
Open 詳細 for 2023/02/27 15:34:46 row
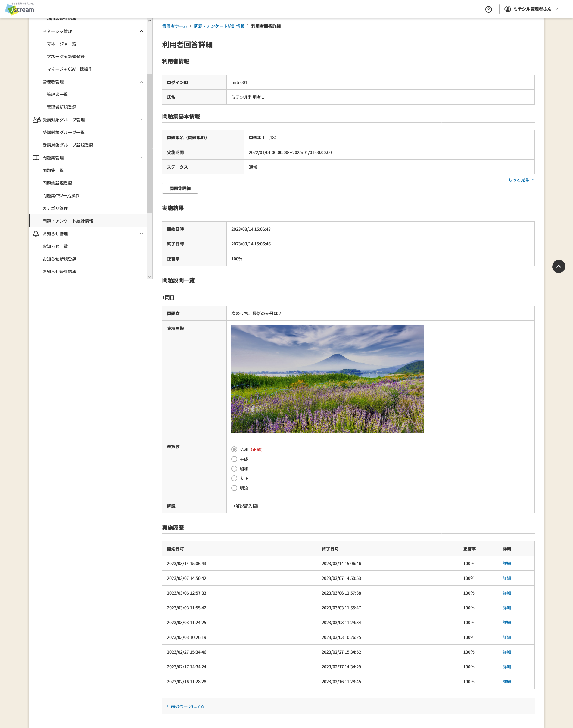506,652
